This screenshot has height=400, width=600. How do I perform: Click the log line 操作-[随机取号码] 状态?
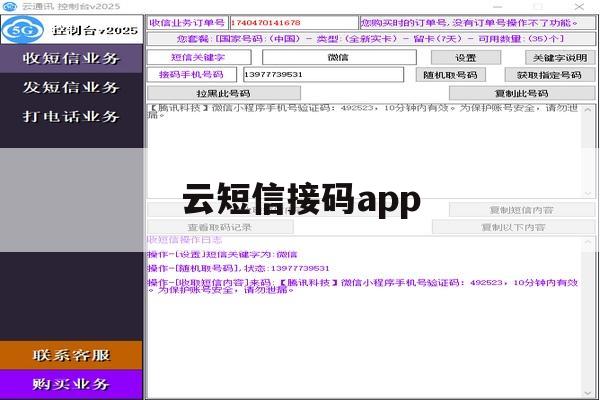238,268
